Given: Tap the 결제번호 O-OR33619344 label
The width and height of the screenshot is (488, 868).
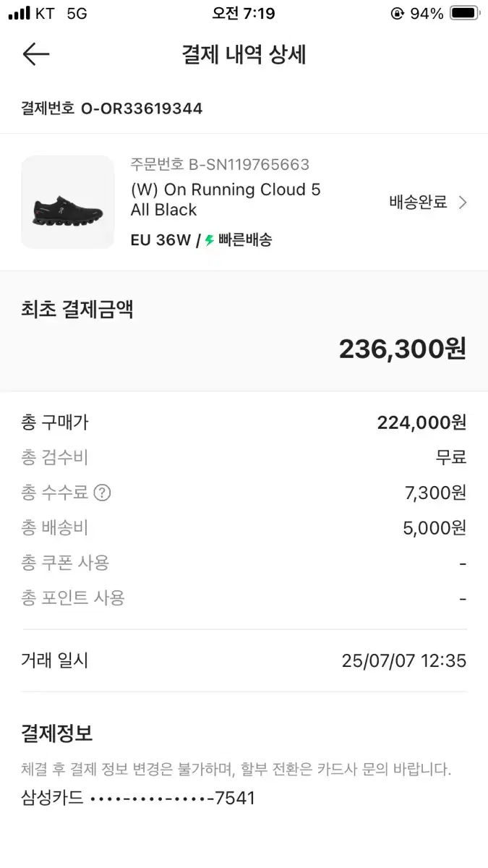Looking at the screenshot, I should click(x=112, y=109).
